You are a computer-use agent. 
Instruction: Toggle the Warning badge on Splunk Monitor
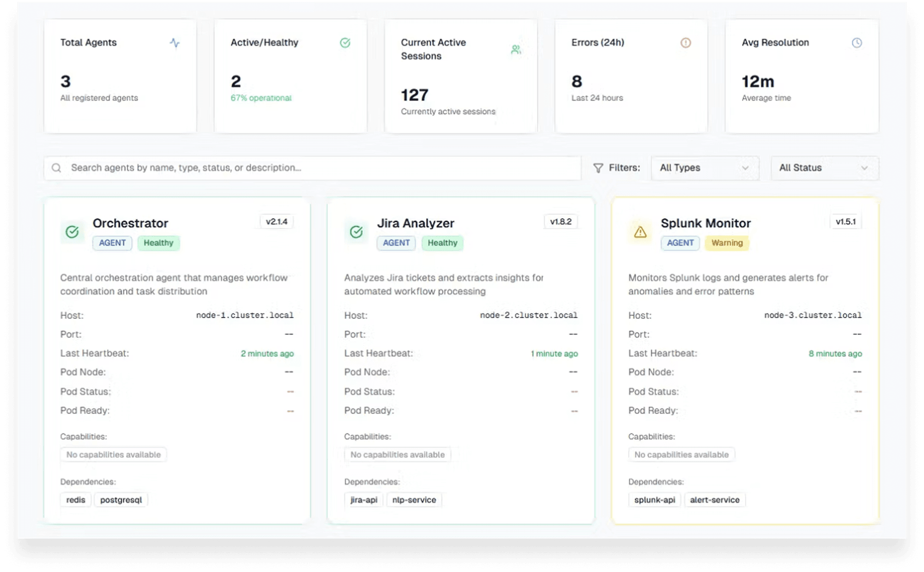(727, 243)
